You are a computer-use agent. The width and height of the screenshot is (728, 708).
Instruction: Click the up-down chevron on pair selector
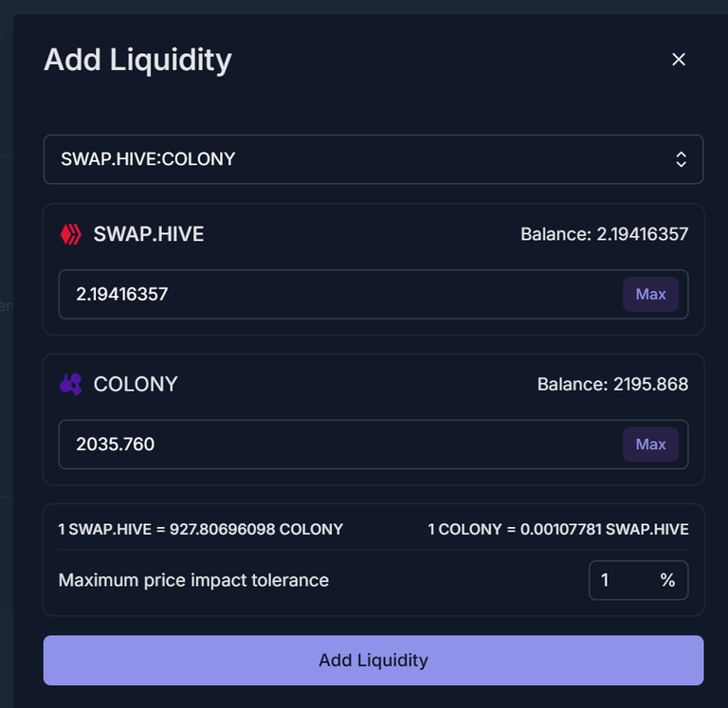(681, 159)
